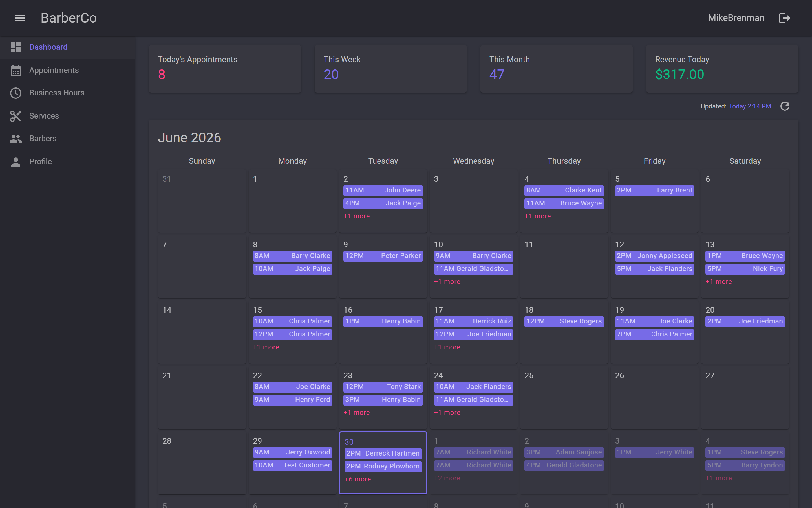Select the This Month stats card
The height and width of the screenshot is (508, 812).
click(x=556, y=69)
